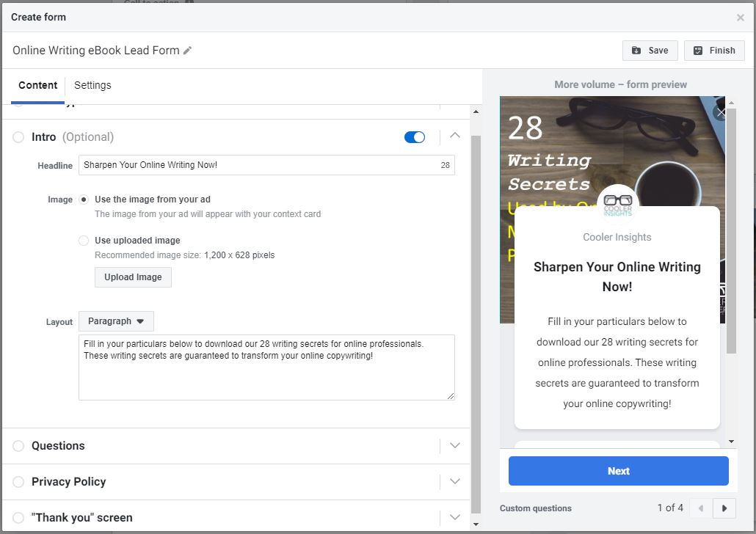This screenshot has height=534, width=756.
Task: Click the content panel scrollbar thumb
Action: point(476,324)
